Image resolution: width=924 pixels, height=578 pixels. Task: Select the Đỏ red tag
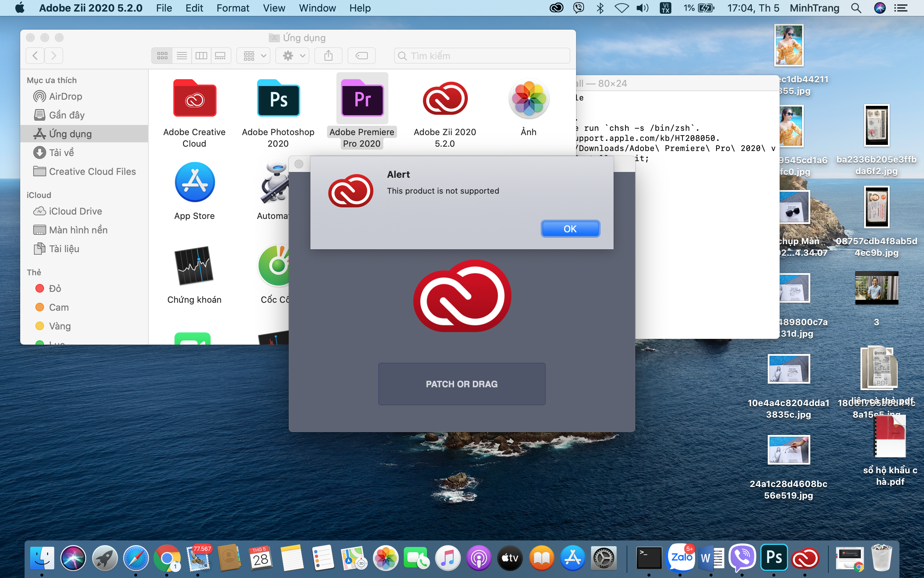pyautogui.click(x=84, y=288)
